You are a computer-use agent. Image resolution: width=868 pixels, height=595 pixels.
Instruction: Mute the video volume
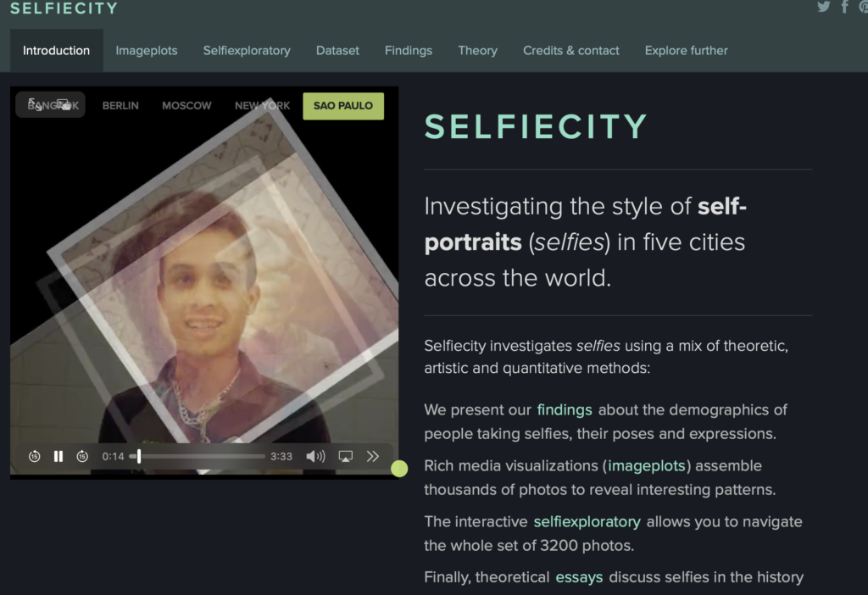tap(315, 456)
